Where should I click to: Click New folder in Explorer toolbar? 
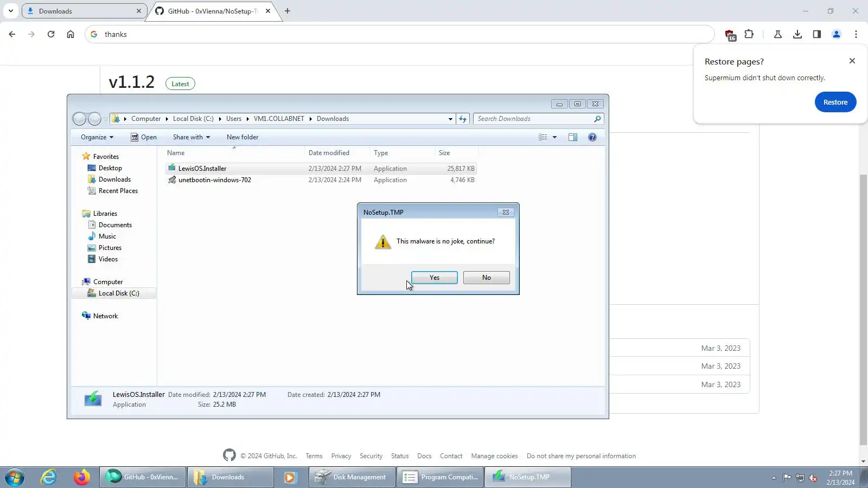(242, 137)
